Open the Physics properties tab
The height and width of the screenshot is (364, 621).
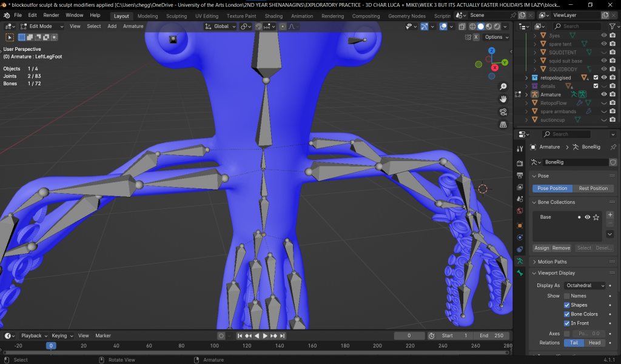pos(520,237)
